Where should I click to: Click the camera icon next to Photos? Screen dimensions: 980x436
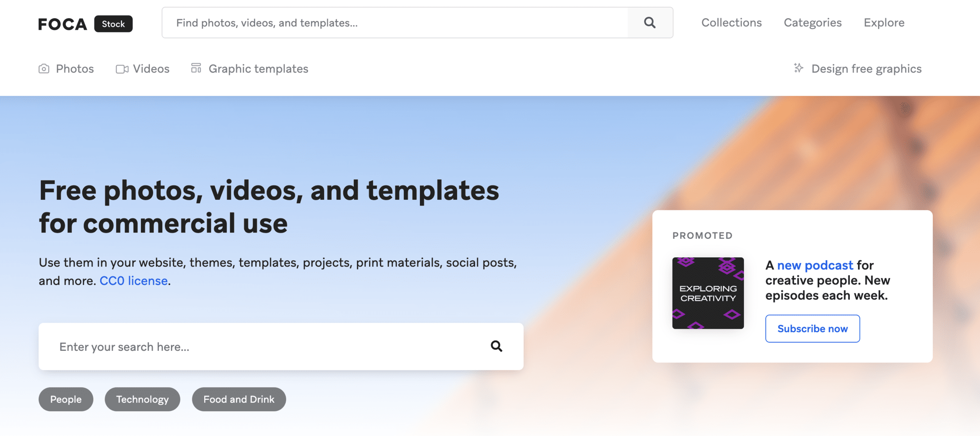44,69
